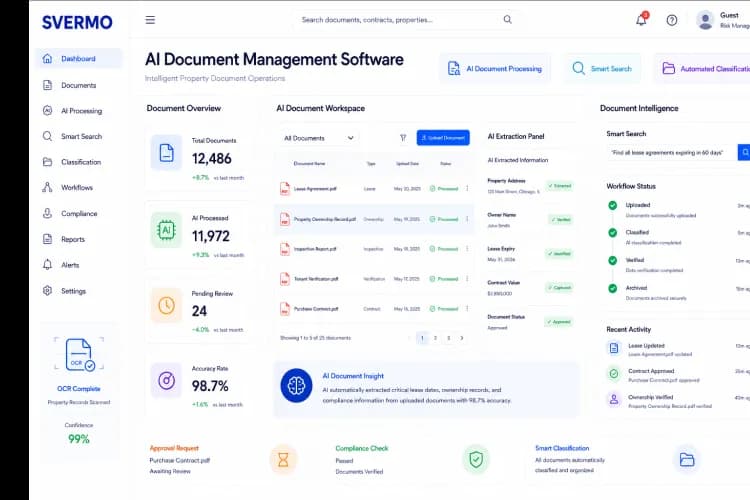Click Lease Agreement.pdf file name
Viewport: 750px width, 500px height.
tap(315, 189)
